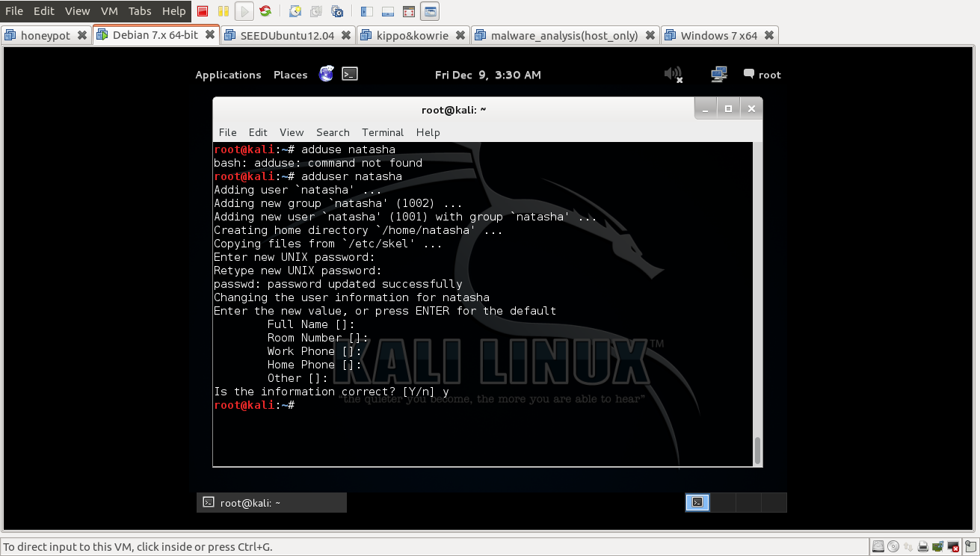Viewport: 980px width, 556px height.
Task: Close the SEEDUbuntu12.04 tab
Action: point(347,35)
